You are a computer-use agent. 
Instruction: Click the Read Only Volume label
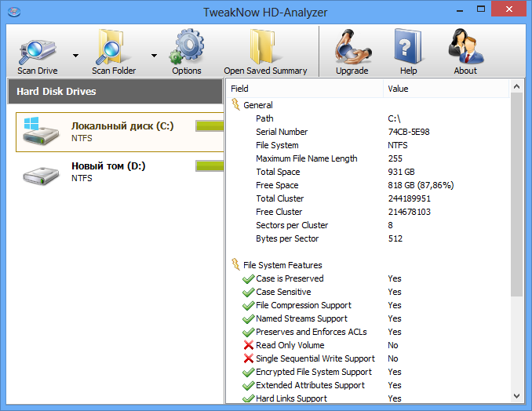(x=290, y=345)
